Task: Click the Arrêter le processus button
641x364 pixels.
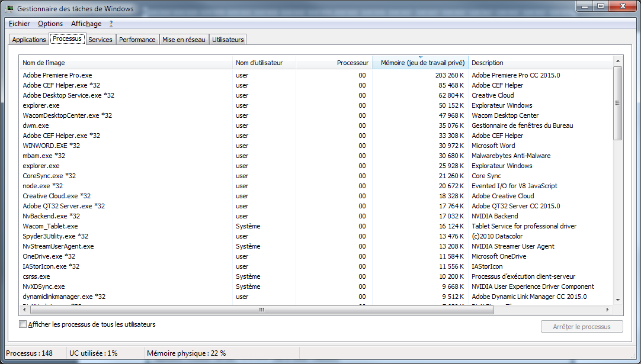Action: (x=582, y=326)
